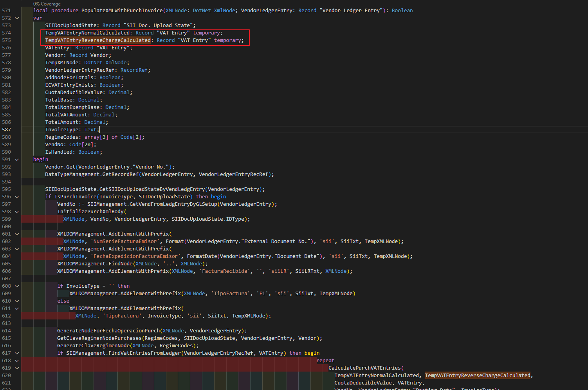588x390 pixels.
Task: Collapse the InitializePurchXmlBody call fold
Action: pyautogui.click(x=16, y=211)
